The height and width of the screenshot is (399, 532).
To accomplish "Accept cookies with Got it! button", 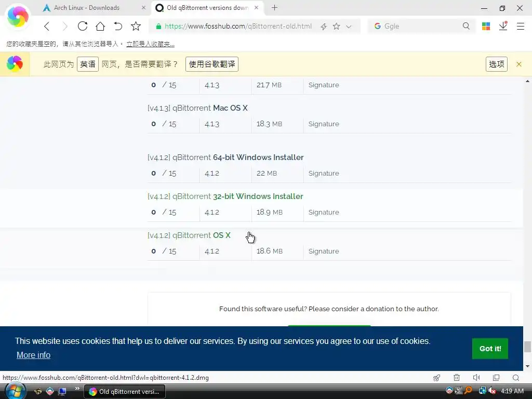I will (490, 349).
